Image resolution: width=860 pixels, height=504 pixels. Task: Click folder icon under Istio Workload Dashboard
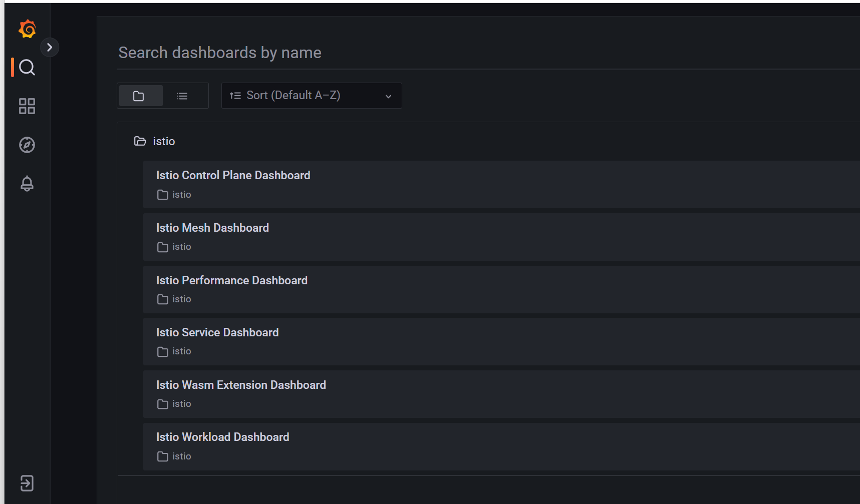[x=162, y=456]
